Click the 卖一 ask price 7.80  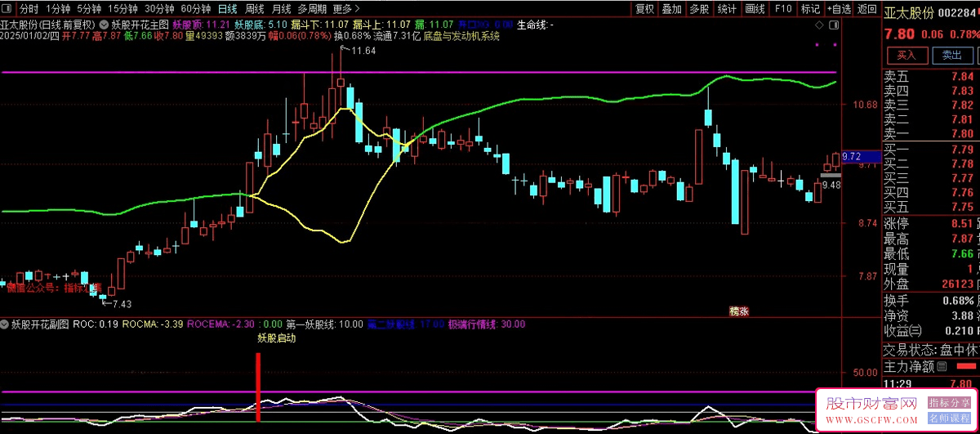[962, 133]
